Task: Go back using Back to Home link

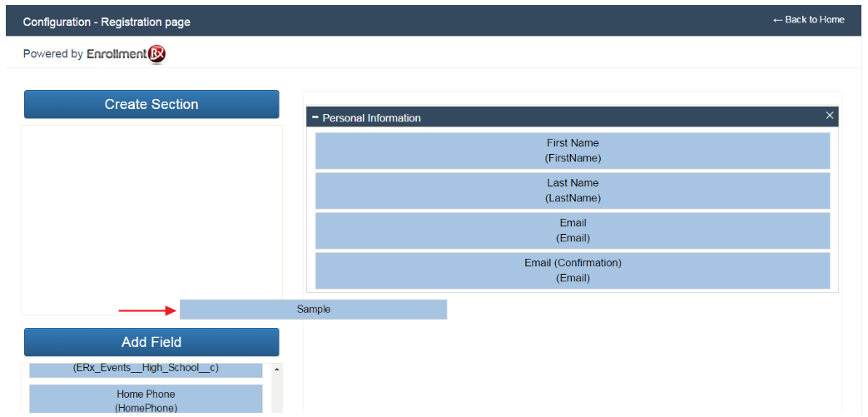Action: (x=808, y=20)
